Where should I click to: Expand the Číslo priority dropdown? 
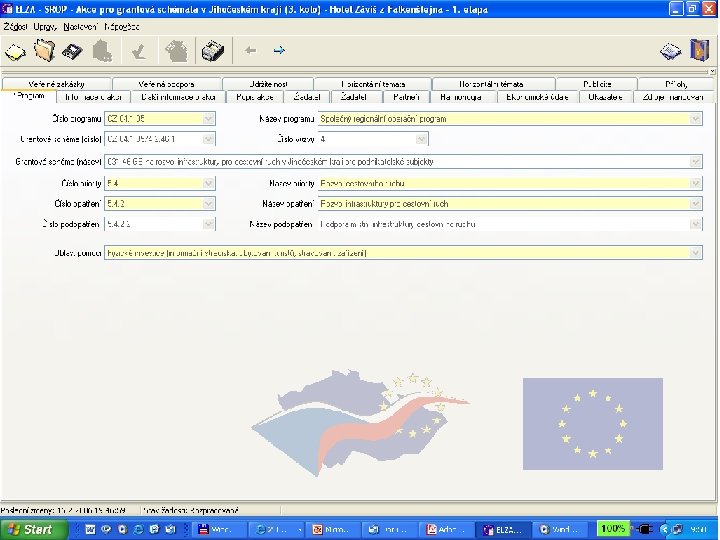[208, 183]
